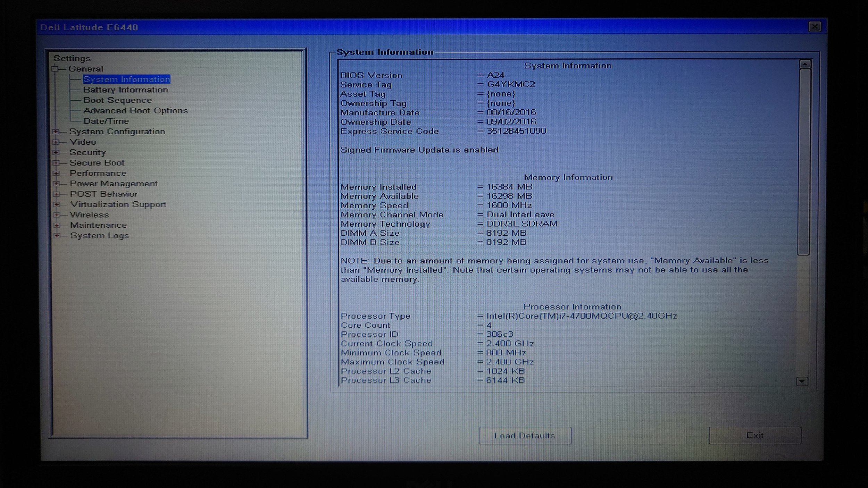Click the Memory Speed value 1600 MHz

tap(509, 205)
